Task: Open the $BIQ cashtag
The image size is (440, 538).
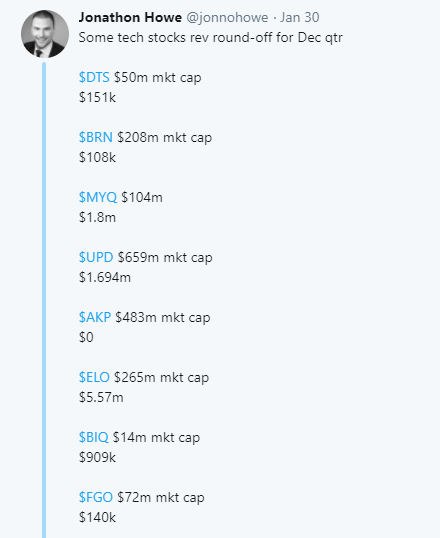Action: [x=94, y=437]
